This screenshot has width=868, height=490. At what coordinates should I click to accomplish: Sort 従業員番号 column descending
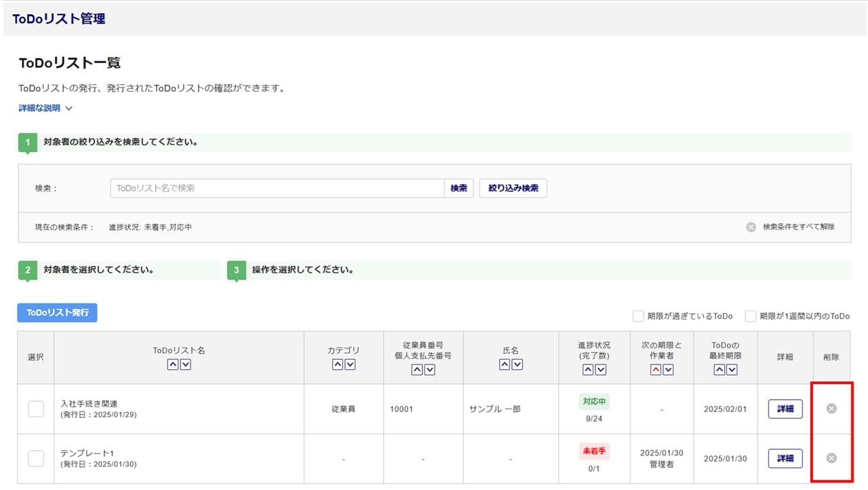tap(429, 370)
